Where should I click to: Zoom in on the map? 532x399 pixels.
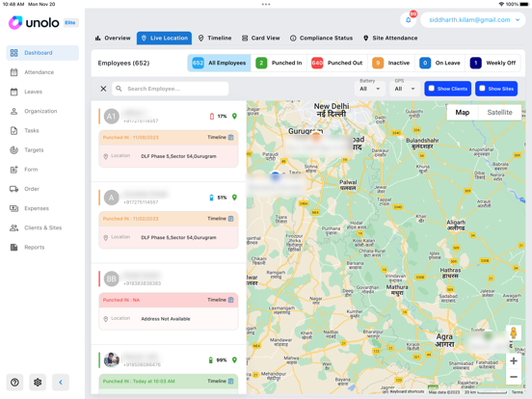[514, 361]
